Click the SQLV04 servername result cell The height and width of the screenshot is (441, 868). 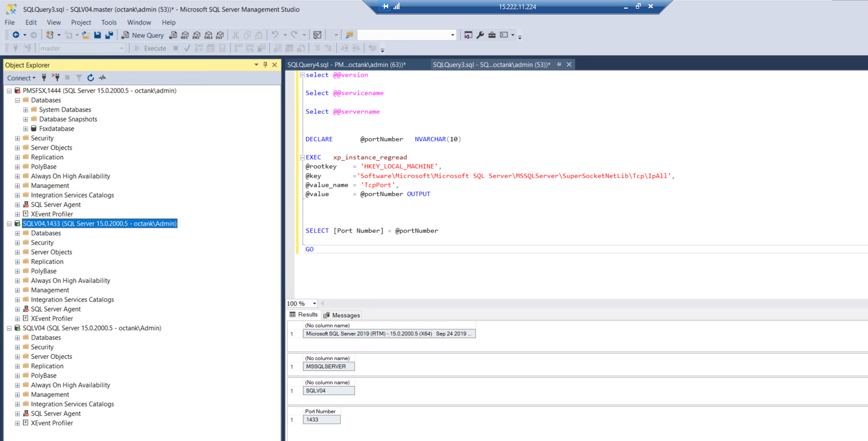[329, 391]
